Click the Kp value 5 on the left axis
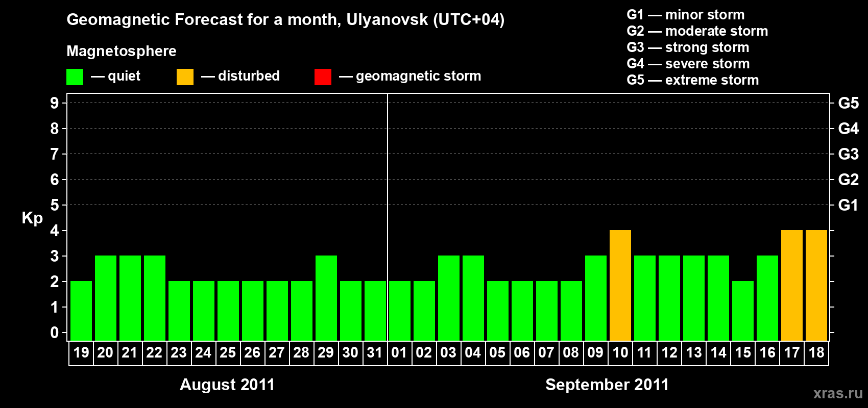Viewport: 868px width, 408px height. [55, 205]
